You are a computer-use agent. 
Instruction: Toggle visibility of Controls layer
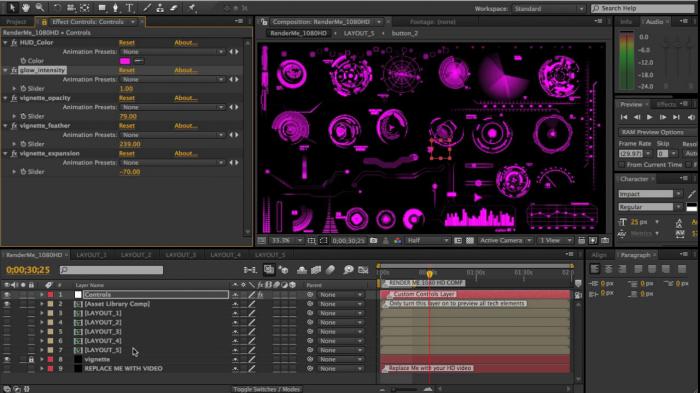[7, 295]
